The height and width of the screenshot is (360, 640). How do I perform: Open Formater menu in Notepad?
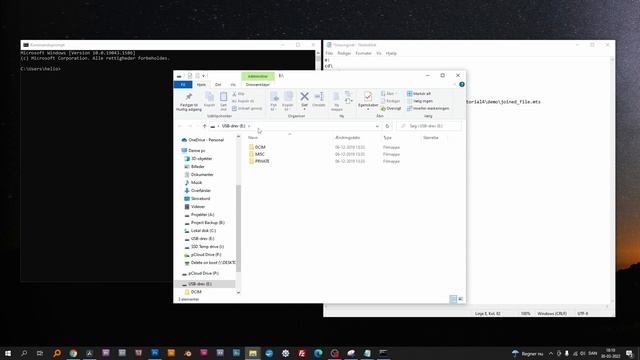(x=363, y=53)
